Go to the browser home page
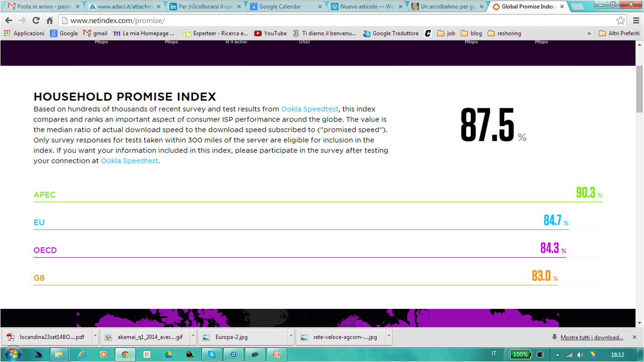This screenshot has height=362, width=644. click(x=49, y=21)
